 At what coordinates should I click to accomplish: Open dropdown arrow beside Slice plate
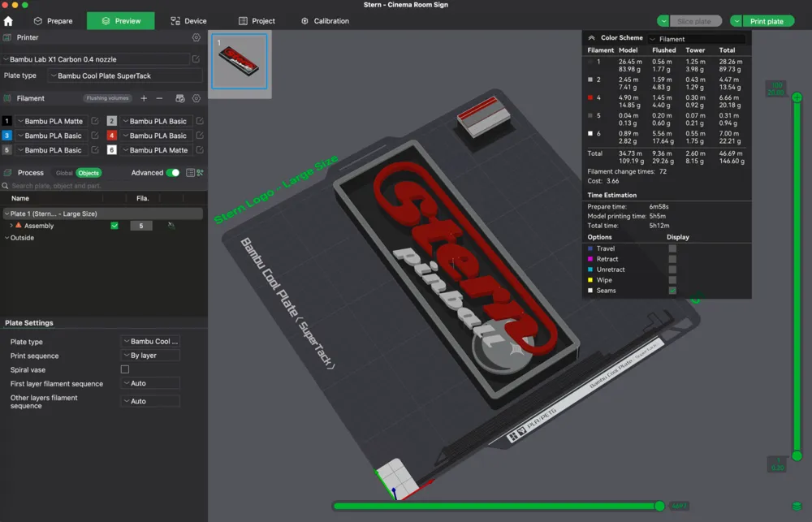(663, 21)
